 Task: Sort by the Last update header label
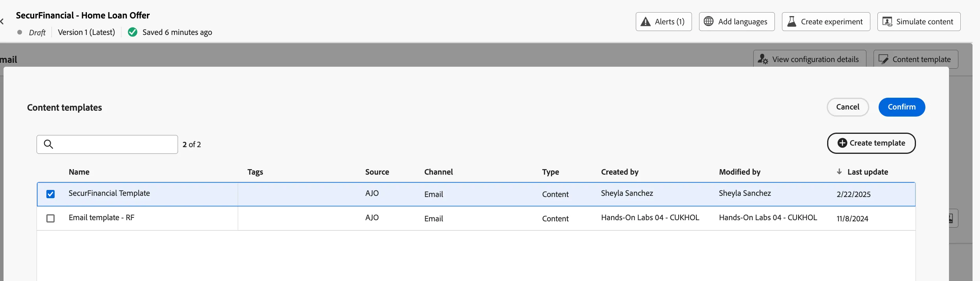click(x=868, y=172)
